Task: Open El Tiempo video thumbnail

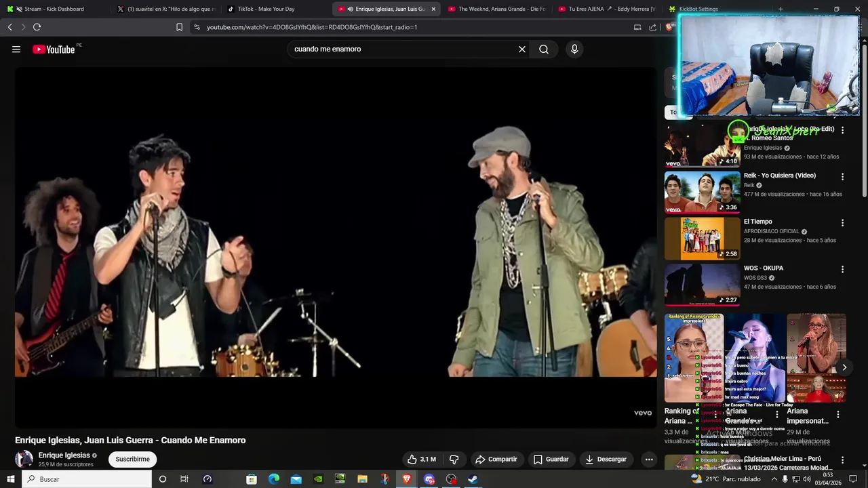Action: pos(703,239)
